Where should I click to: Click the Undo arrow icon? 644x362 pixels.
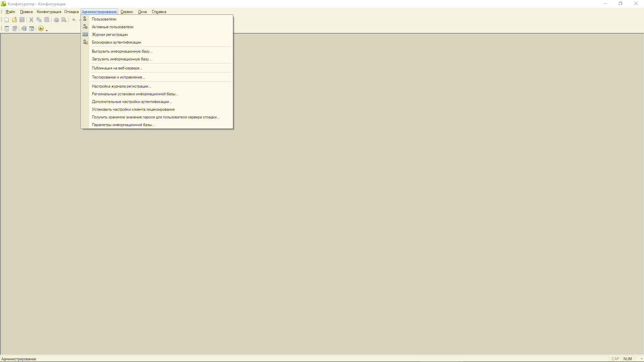(x=74, y=20)
